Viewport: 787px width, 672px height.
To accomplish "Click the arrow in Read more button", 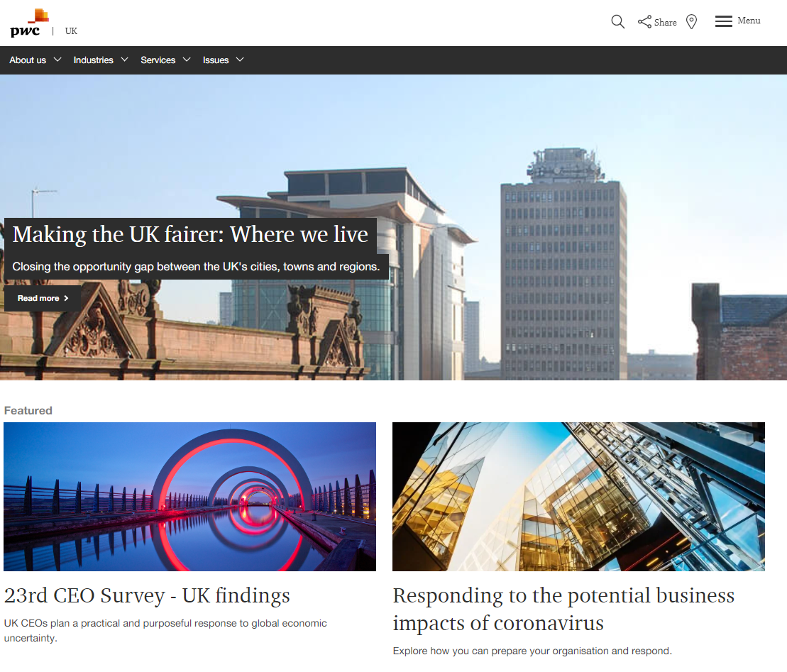I will pos(66,298).
